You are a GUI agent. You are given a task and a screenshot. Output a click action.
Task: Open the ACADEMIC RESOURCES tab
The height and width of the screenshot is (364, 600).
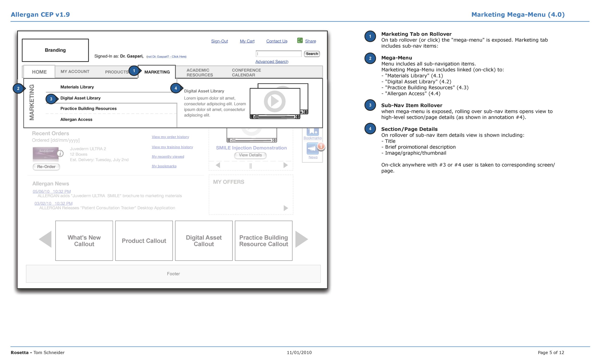click(x=200, y=72)
